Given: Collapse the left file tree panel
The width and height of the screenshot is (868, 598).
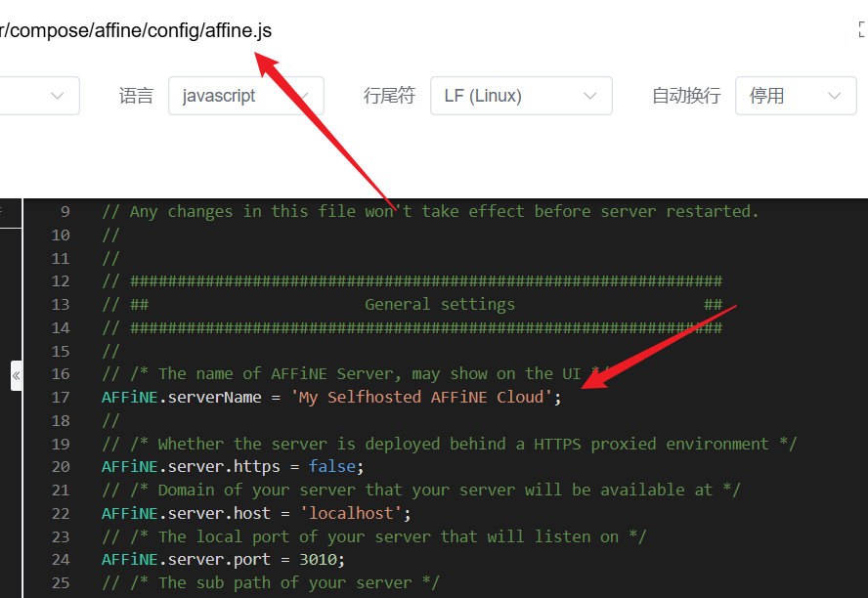Looking at the screenshot, I should (15, 376).
